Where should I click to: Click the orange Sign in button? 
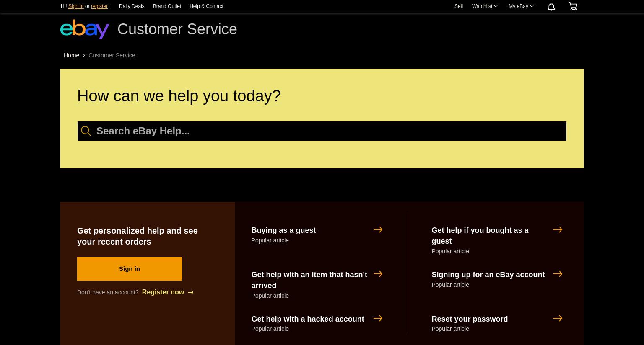point(130,269)
